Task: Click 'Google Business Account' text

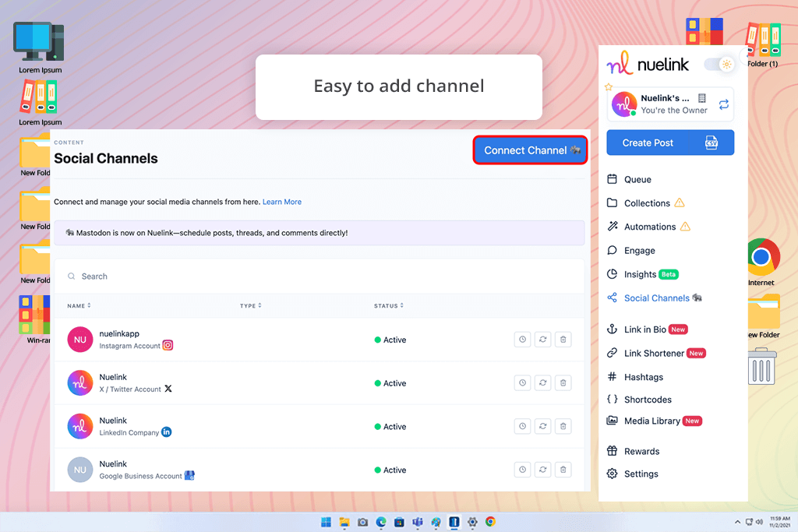Action: (140, 476)
